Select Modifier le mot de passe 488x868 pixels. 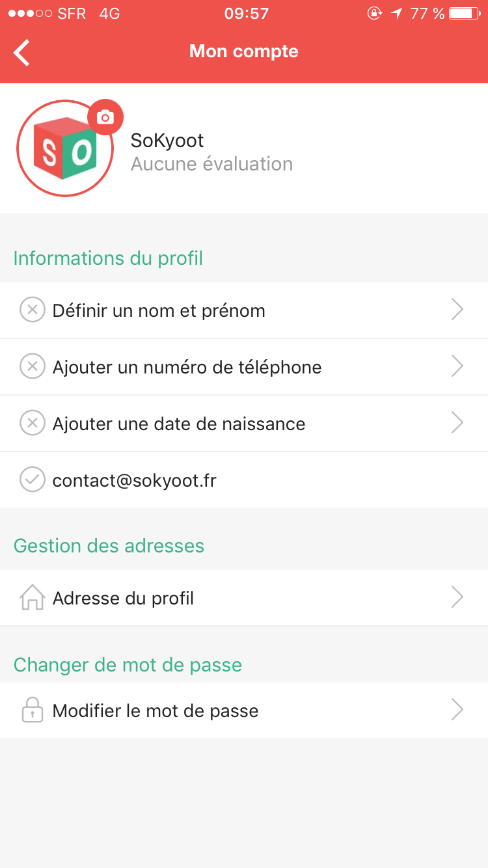[x=156, y=711]
